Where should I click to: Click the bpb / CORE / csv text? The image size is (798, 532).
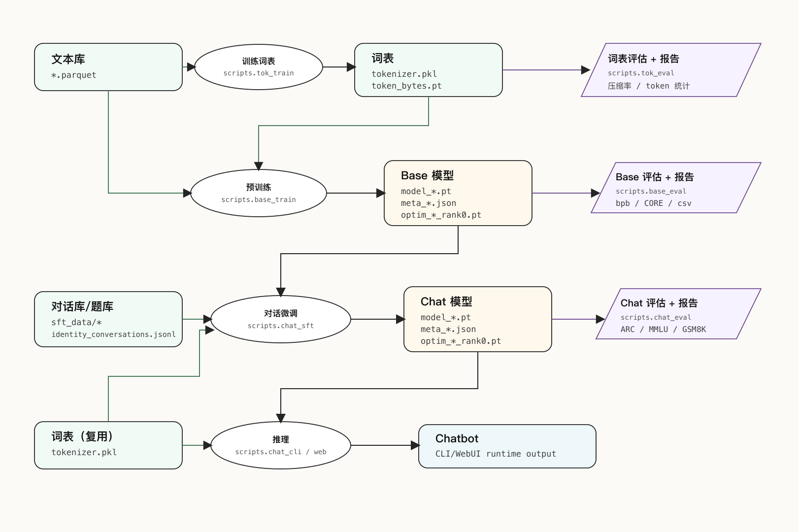[x=653, y=203]
